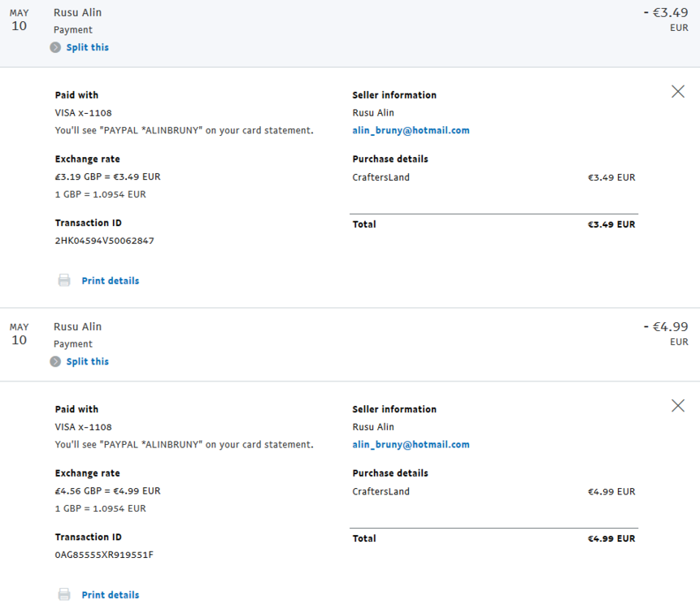This screenshot has width=700, height=610.
Task: Click "Print details" in the first transaction
Action: [110, 280]
